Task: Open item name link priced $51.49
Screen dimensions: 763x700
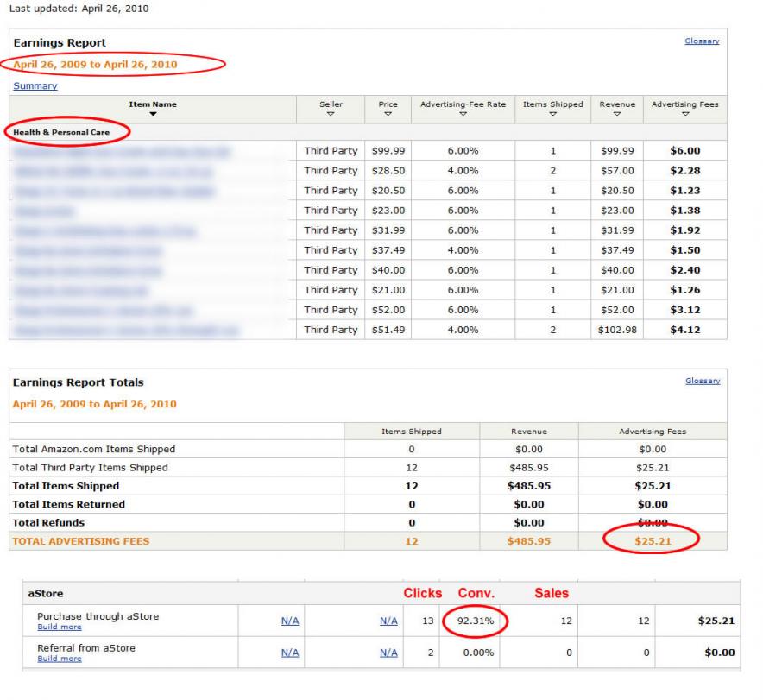Action: point(126,330)
